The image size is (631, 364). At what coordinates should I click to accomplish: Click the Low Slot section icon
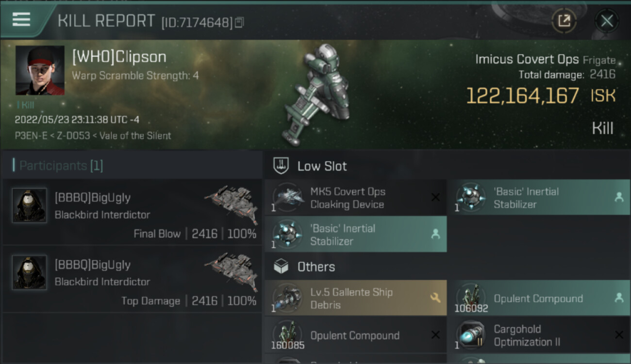pyautogui.click(x=281, y=165)
